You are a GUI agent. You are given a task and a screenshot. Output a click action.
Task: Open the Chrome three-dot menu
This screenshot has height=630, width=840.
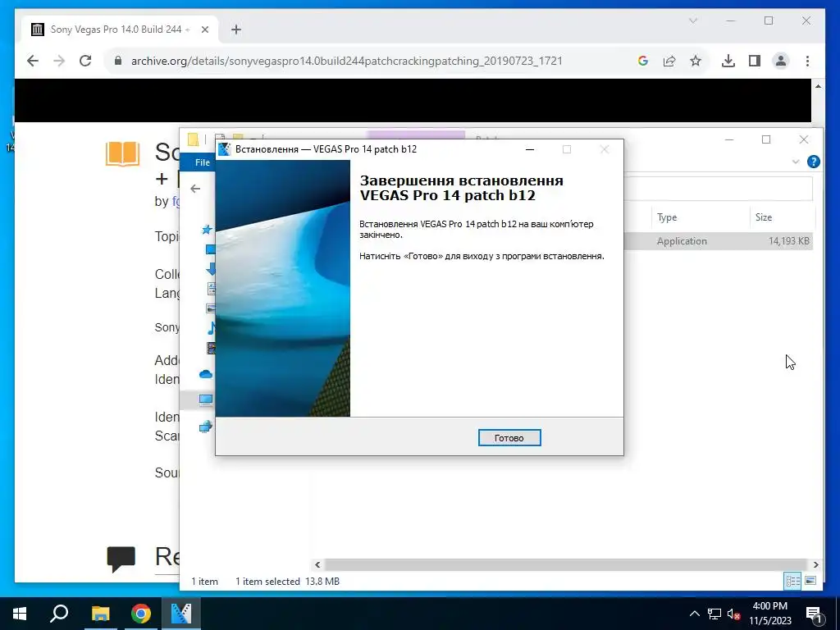[x=807, y=61]
